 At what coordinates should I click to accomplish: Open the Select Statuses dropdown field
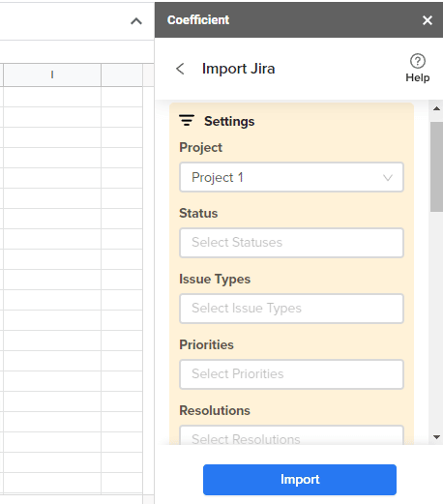(291, 243)
